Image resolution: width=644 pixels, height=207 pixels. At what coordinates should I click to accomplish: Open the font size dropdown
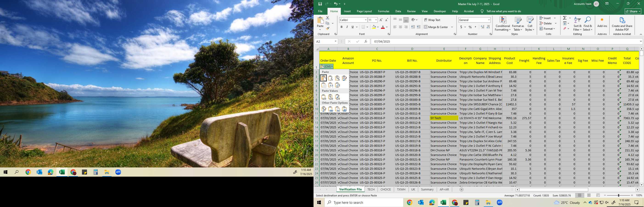tap(376, 20)
